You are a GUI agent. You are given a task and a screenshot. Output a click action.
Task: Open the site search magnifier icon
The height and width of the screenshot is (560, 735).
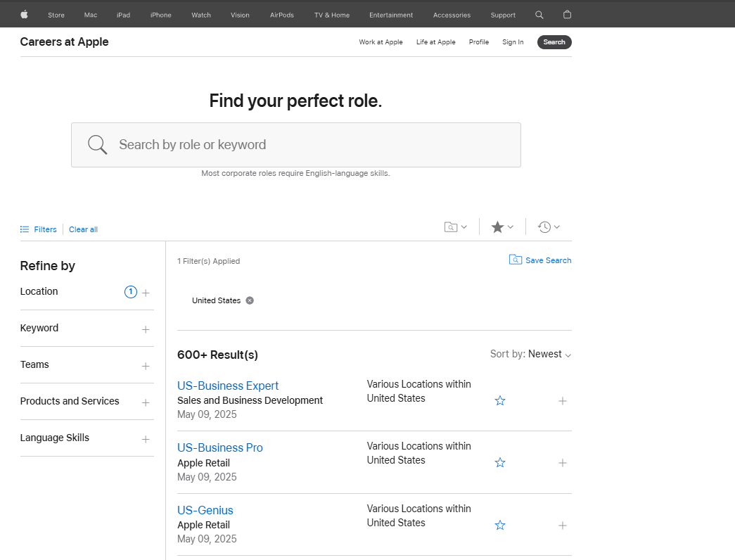coord(539,15)
